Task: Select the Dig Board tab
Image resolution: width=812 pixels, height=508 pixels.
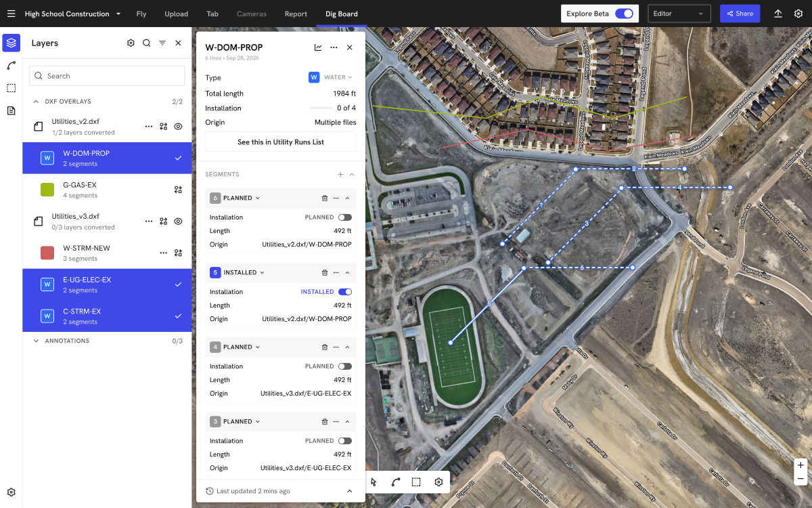Action: pyautogui.click(x=342, y=14)
